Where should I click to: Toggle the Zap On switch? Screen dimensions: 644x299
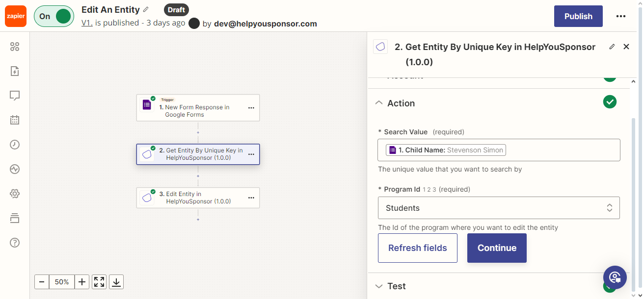click(54, 16)
